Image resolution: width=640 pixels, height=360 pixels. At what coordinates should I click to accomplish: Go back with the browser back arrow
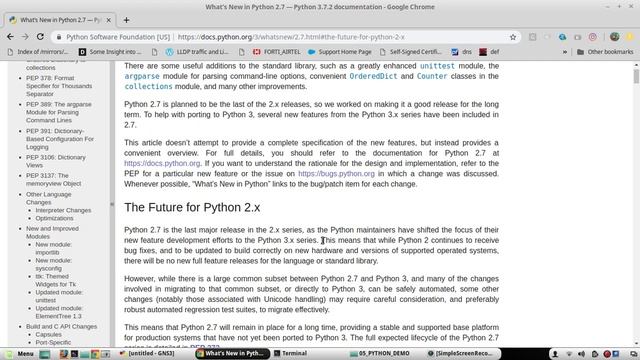click(10, 37)
